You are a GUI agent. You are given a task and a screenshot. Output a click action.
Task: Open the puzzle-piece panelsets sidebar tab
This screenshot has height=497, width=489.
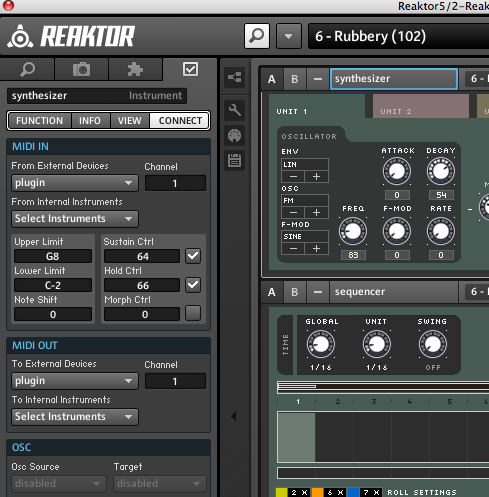(x=135, y=69)
